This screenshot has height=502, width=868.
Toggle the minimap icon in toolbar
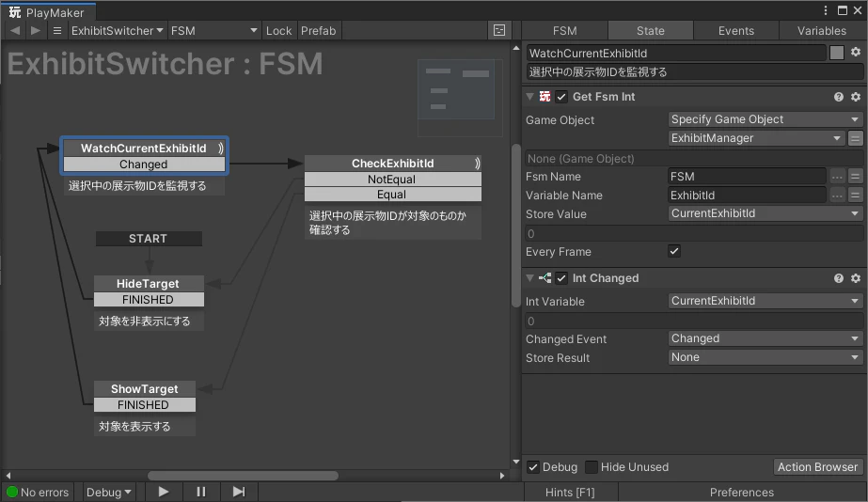click(x=499, y=30)
